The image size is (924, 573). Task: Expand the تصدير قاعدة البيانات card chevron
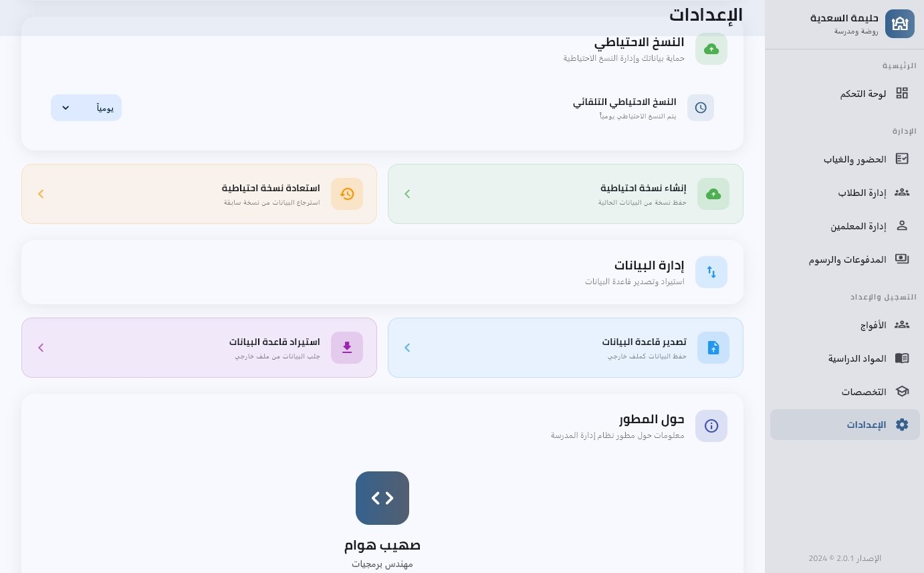point(407,348)
